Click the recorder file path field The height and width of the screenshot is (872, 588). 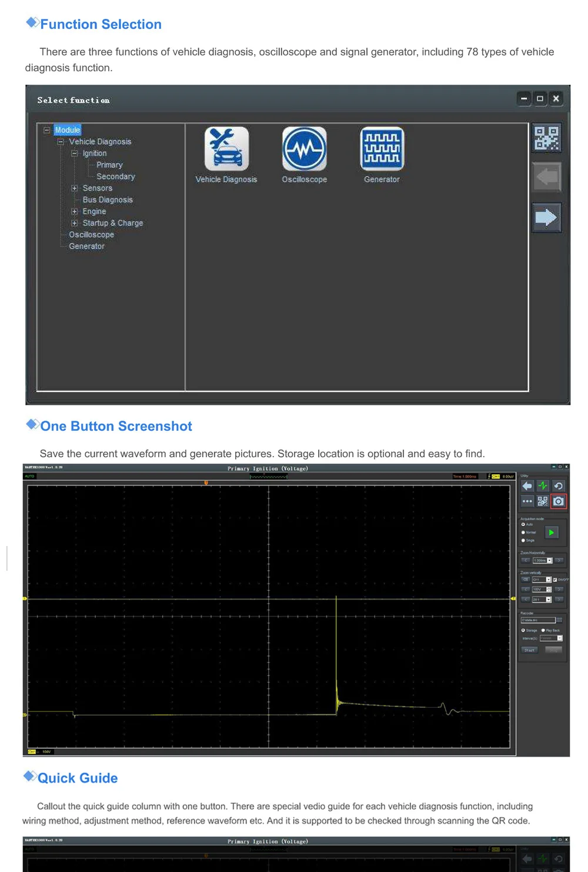[538, 620]
